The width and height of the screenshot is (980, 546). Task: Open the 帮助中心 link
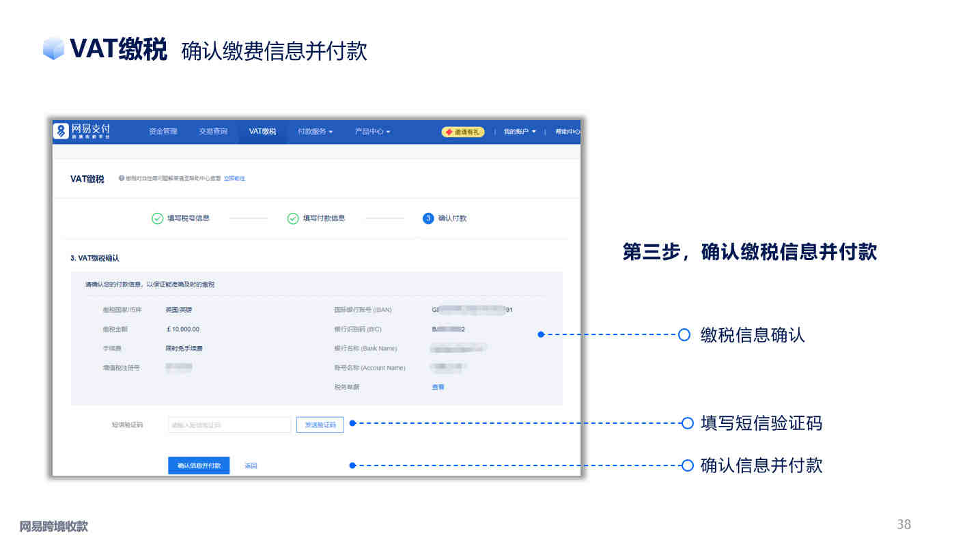(x=568, y=132)
